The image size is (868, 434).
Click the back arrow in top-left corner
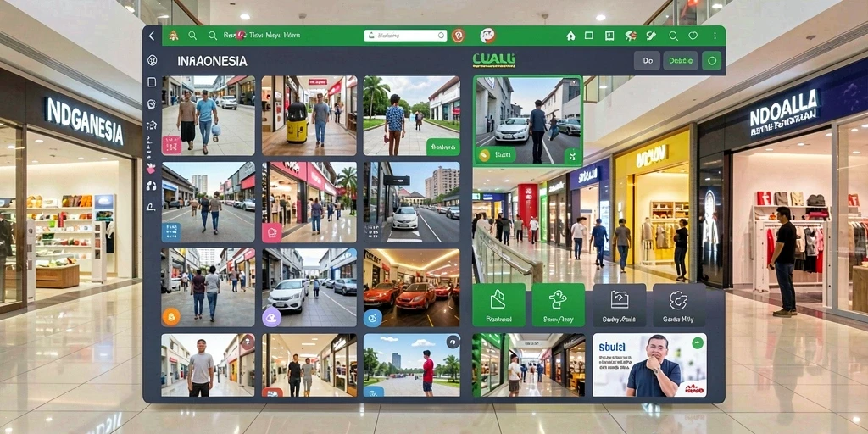[152, 36]
